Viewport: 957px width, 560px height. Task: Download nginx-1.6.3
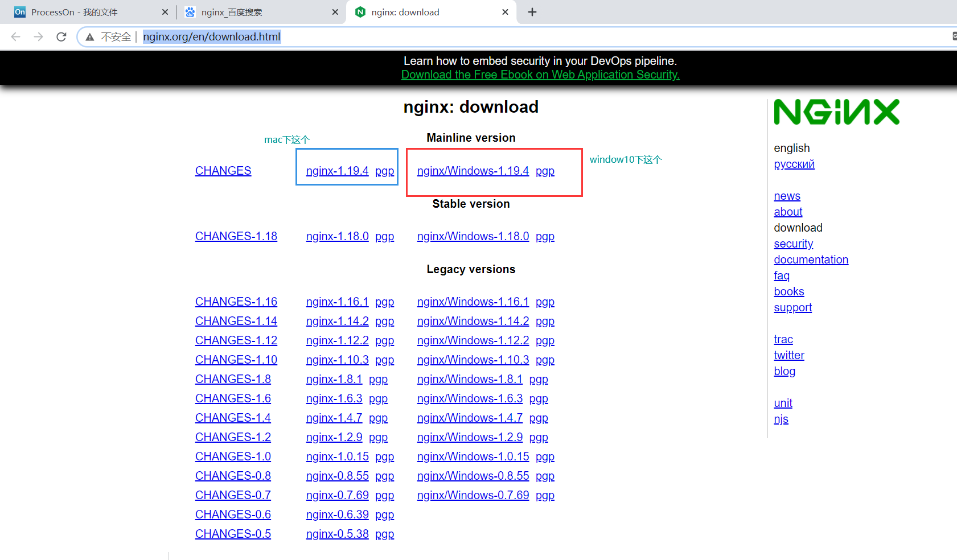coord(334,398)
